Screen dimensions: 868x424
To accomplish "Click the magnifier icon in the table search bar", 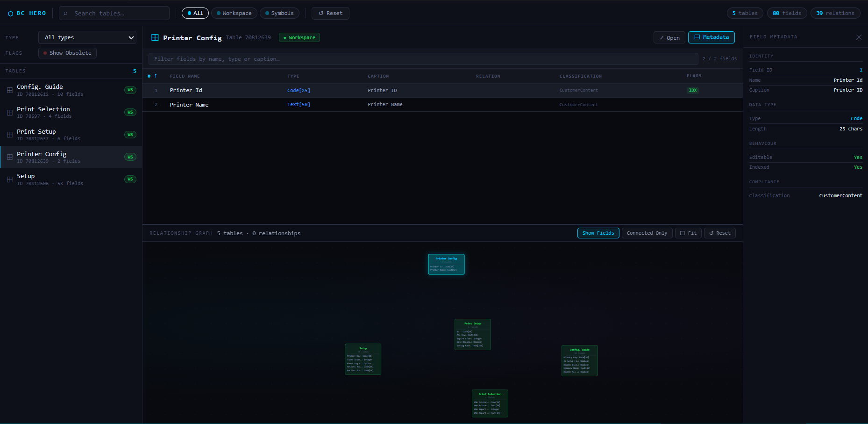I will click(65, 13).
